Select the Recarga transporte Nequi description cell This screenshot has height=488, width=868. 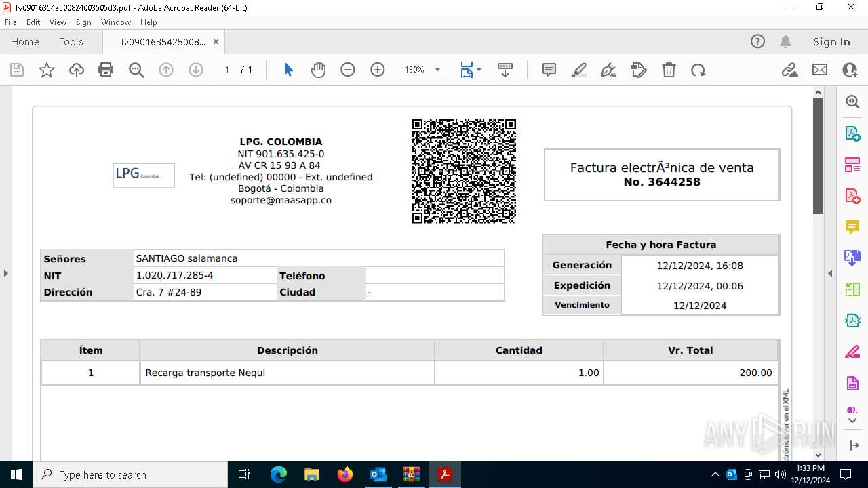(287, 373)
